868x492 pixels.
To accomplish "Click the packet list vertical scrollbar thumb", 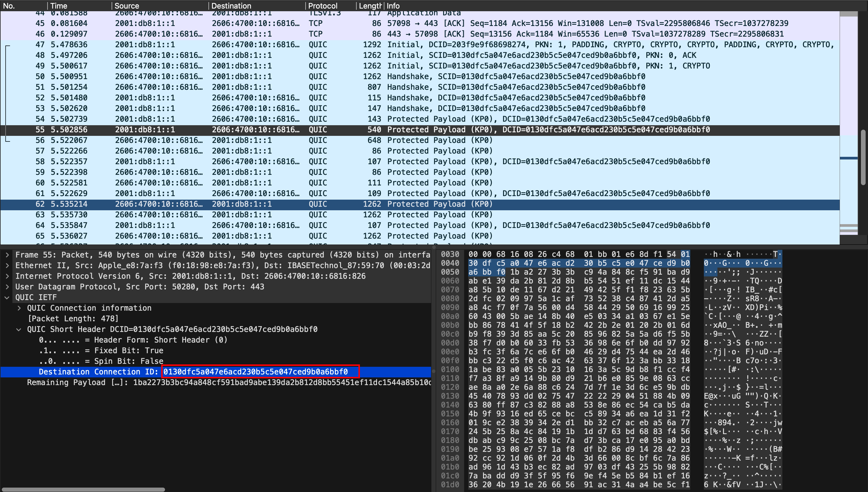I will (x=863, y=157).
